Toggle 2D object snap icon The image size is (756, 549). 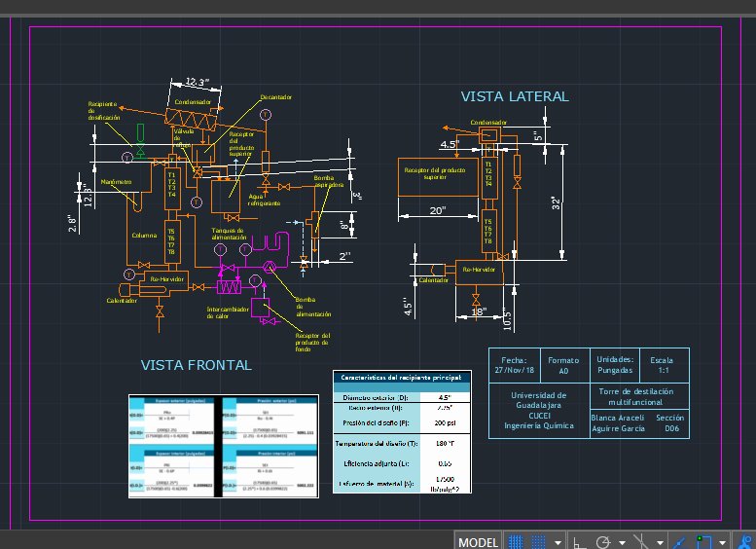click(x=702, y=542)
